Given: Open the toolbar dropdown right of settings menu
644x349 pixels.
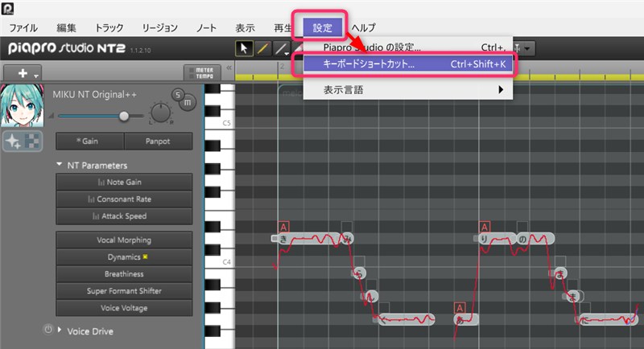Looking at the screenshot, I should (527, 48).
